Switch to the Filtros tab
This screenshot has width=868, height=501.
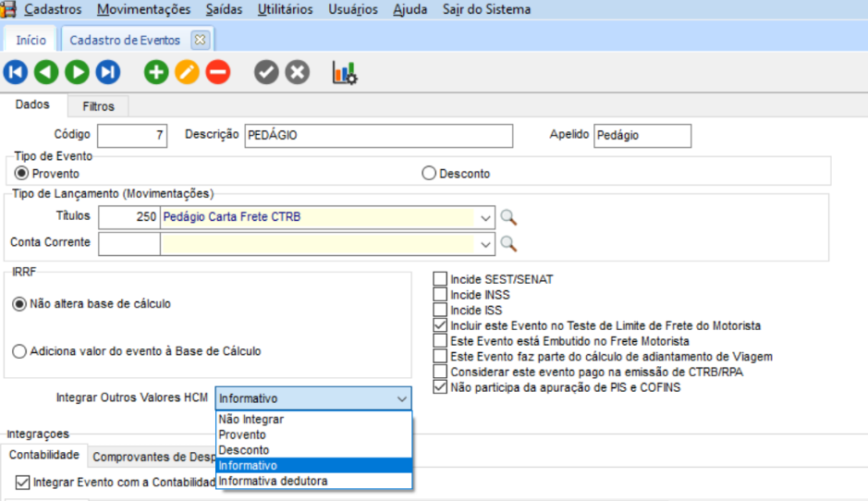click(99, 106)
